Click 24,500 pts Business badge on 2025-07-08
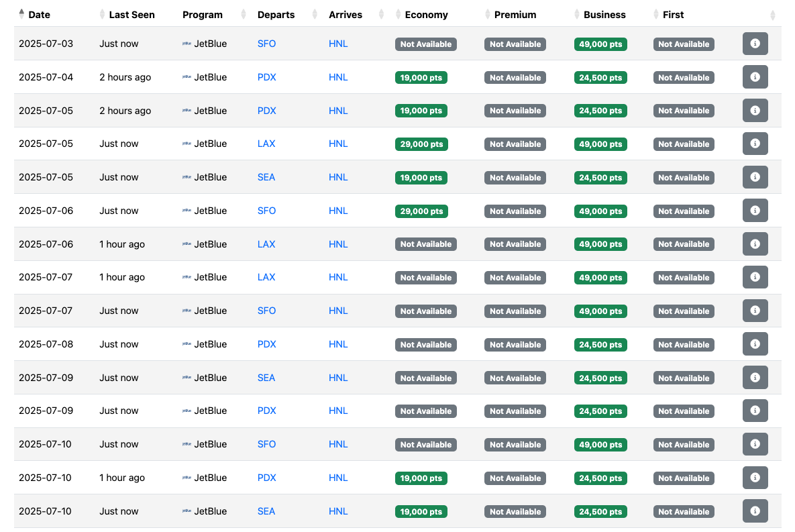The width and height of the screenshot is (795, 532). tap(600, 344)
